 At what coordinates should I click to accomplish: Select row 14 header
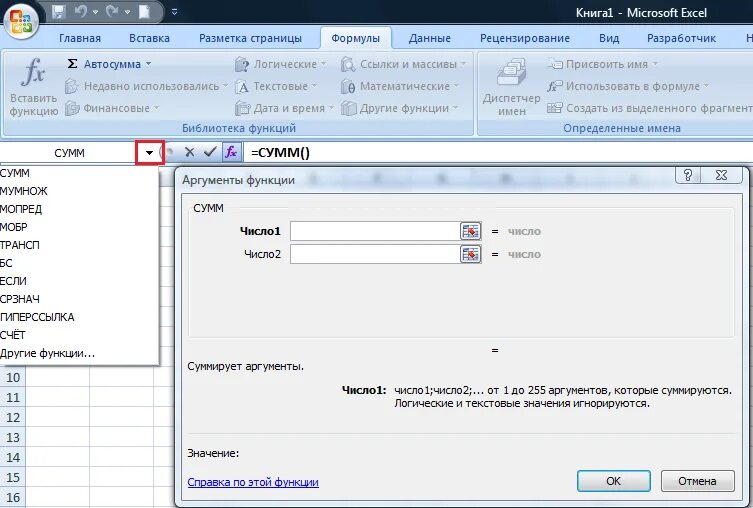13,458
